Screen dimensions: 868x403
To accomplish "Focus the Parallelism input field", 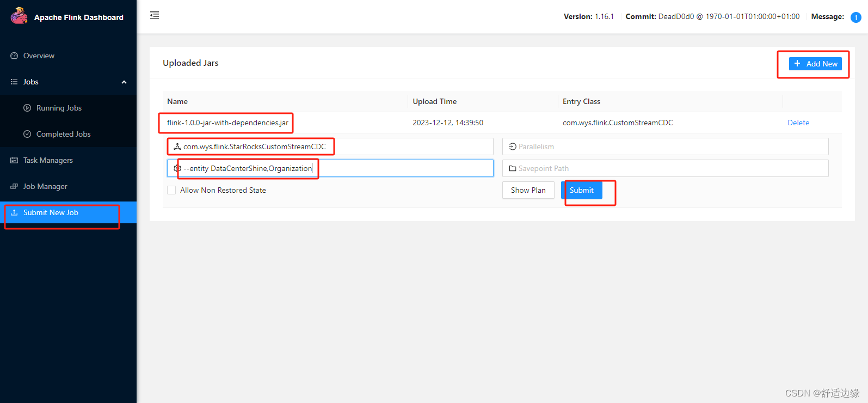I will 666,146.
